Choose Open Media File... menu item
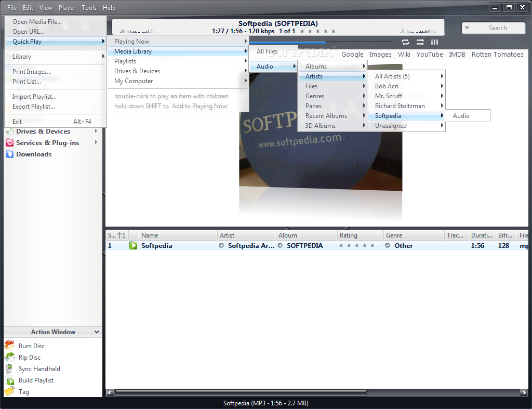Screen dimensions: 532x409 click(56, 22)
